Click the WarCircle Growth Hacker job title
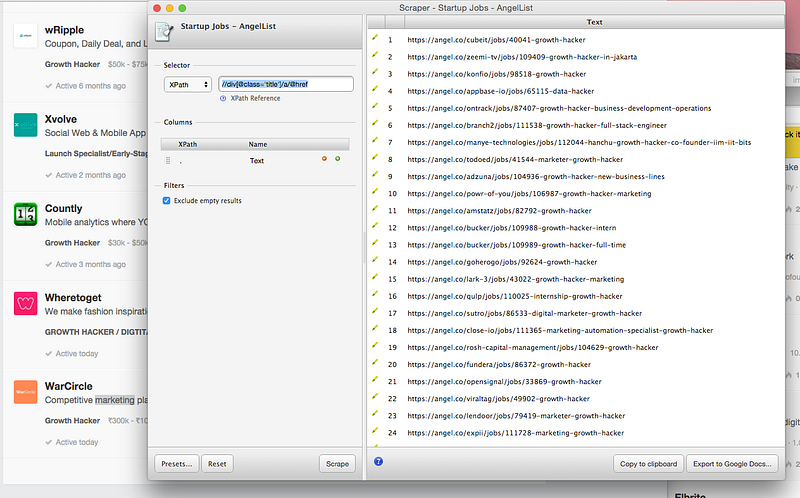The height and width of the screenshot is (498, 800). 72,420
